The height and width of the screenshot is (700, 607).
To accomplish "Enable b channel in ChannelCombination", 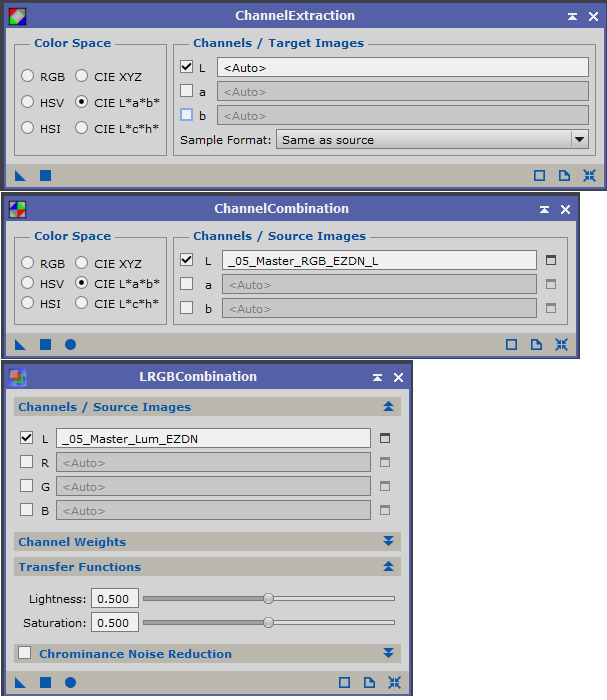I will pos(187,308).
